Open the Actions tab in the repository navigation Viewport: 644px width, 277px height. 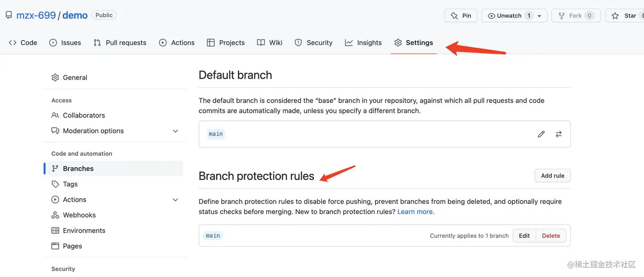(177, 43)
